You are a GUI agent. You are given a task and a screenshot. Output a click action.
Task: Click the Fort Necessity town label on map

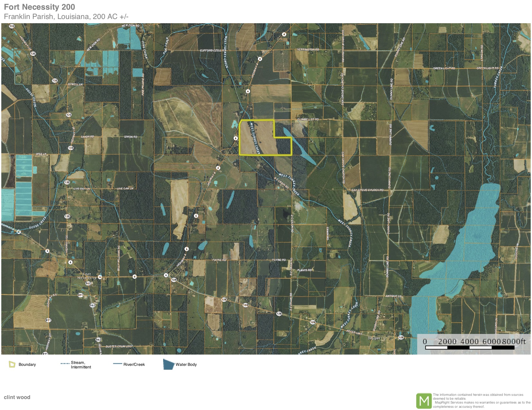point(87,276)
